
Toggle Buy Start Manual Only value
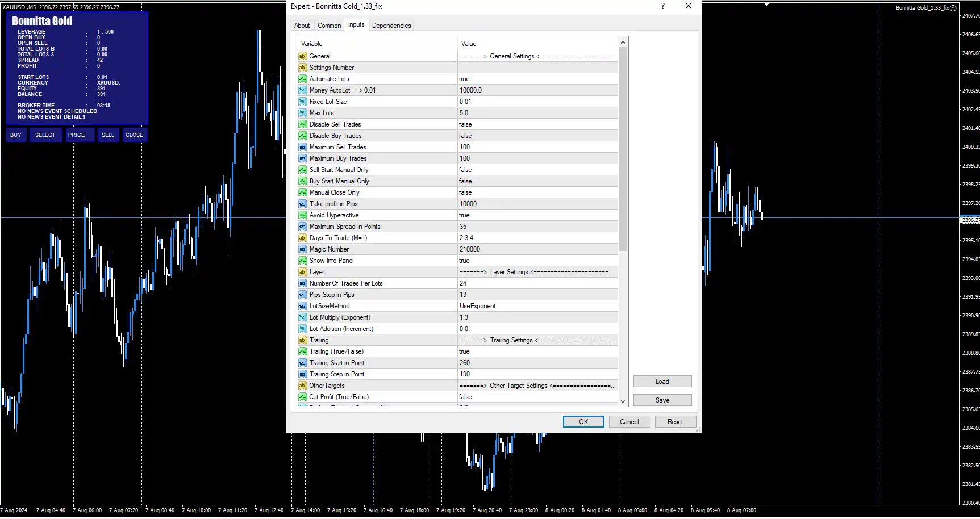pyautogui.click(x=537, y=181)
